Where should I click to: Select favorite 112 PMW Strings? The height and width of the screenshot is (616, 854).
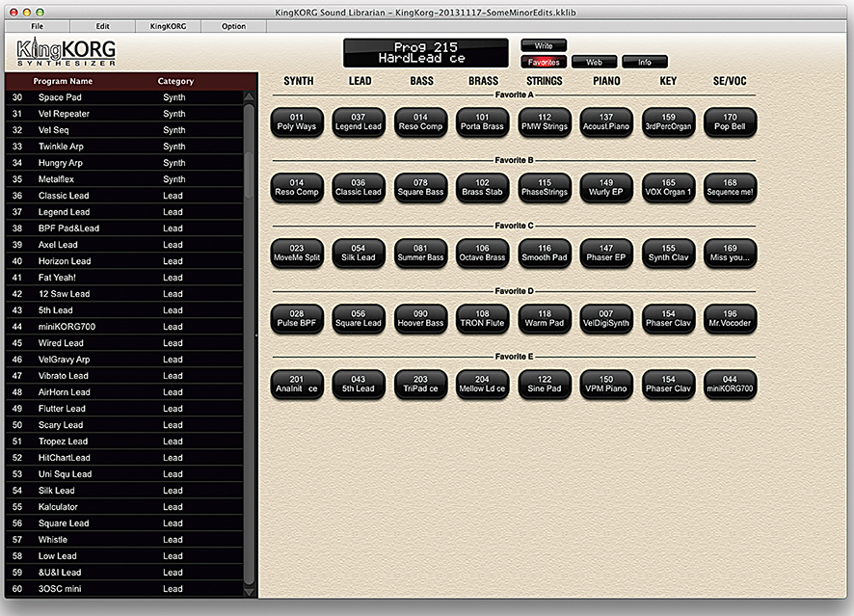[545, 122]
